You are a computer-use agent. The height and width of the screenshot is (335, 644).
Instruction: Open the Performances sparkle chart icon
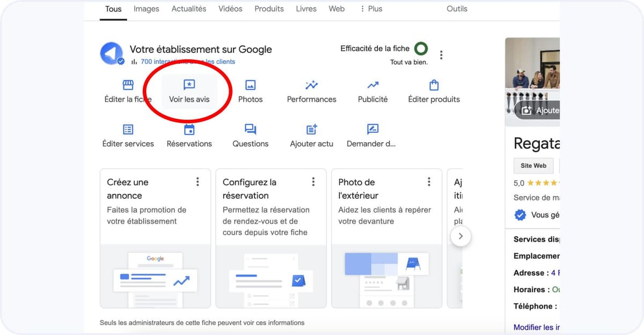tap(311, 85)
